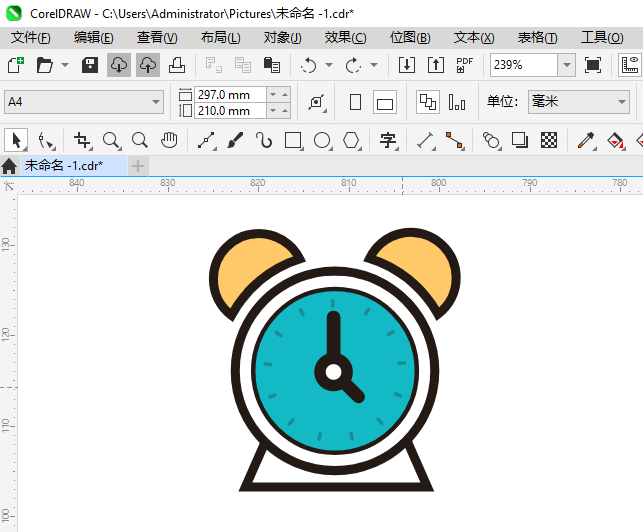Click the 297.0 mm page width field

pyautogui.click(x=230, y=95)
